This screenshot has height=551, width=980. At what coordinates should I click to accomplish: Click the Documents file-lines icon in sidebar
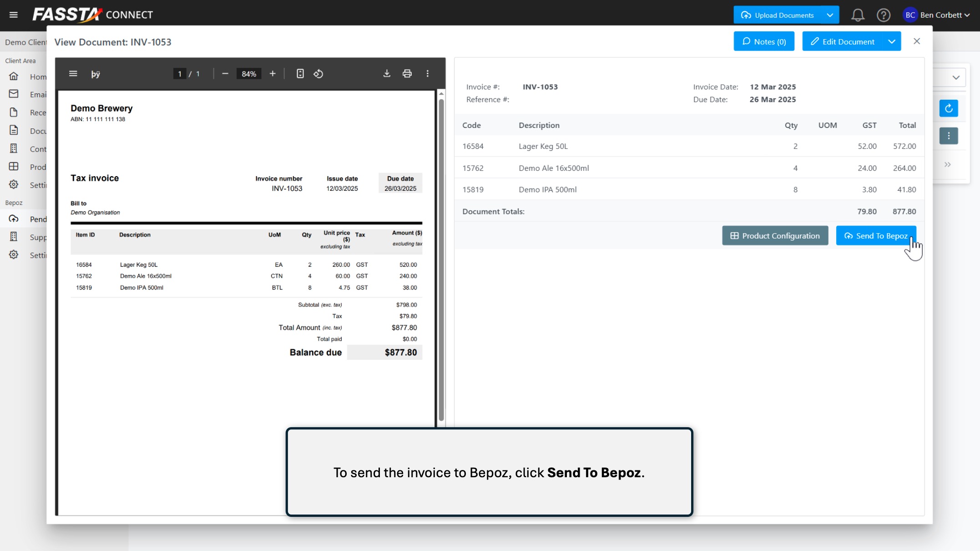pyautogui.click(x=14, y=130)
